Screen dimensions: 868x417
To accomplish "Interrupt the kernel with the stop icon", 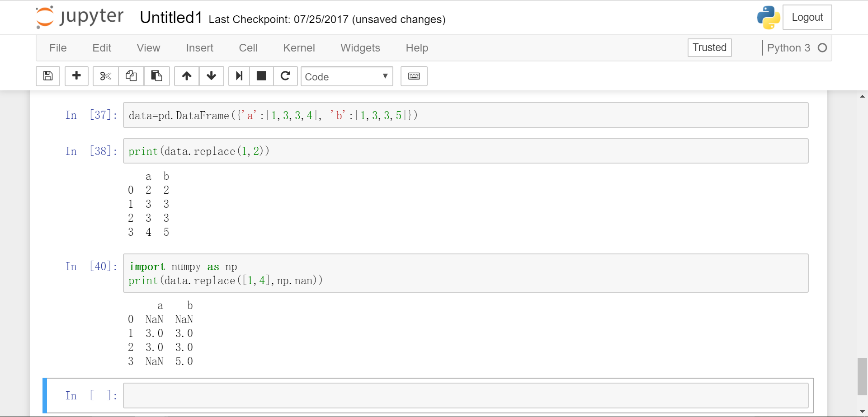I will pyautogui.click(x=261, y=76).
